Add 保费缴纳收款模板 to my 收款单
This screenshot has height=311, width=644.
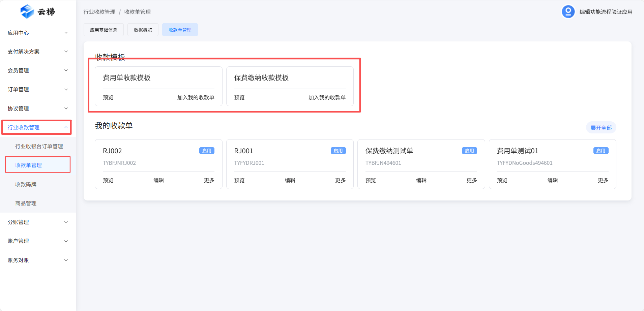click(x=327, y=97)
